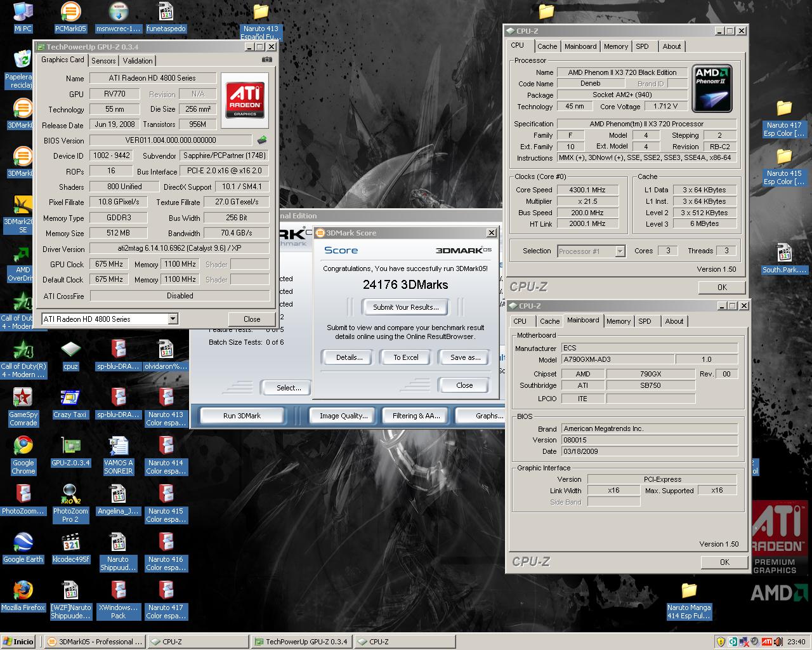Click the BIOS save icon in GPU-Z
Screen dimensions: 812x650
tap(261, 140)
